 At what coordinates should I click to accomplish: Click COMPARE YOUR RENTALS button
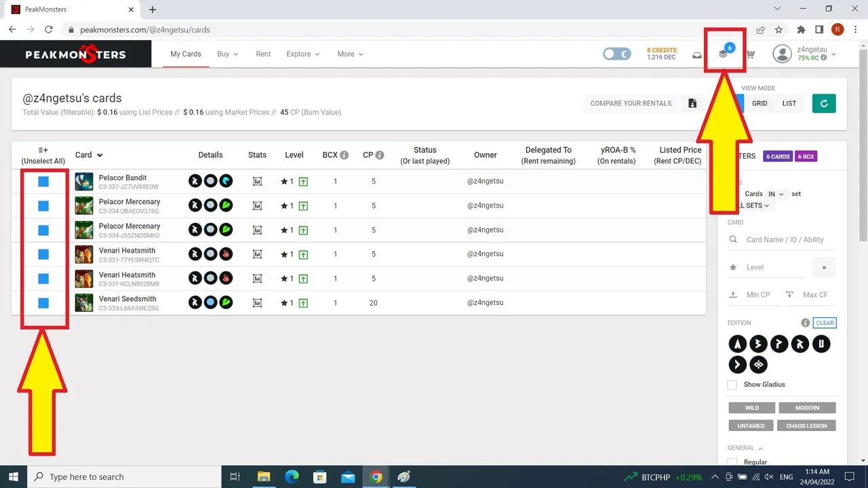[631, 103]
